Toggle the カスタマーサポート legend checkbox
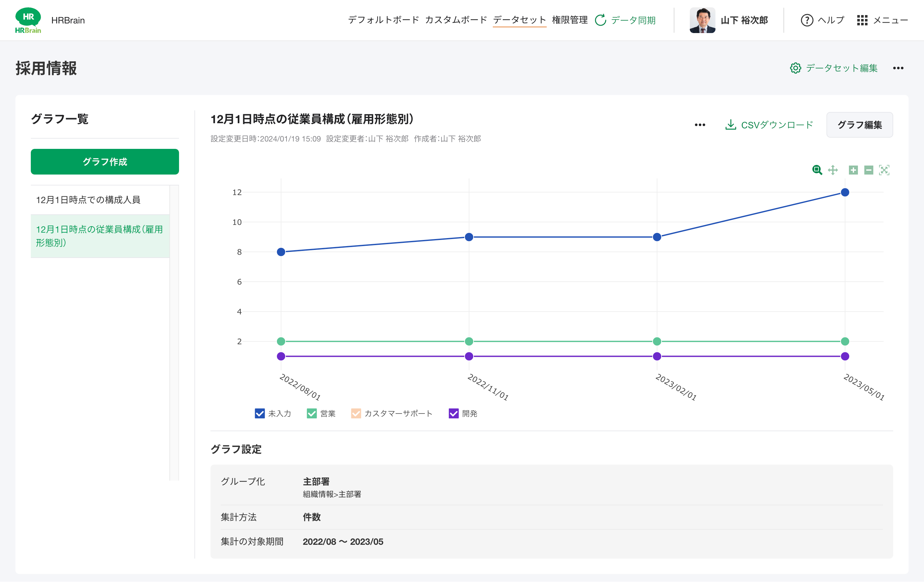The width and height of the screenshot is (924, 582). (x=356, y=413)
